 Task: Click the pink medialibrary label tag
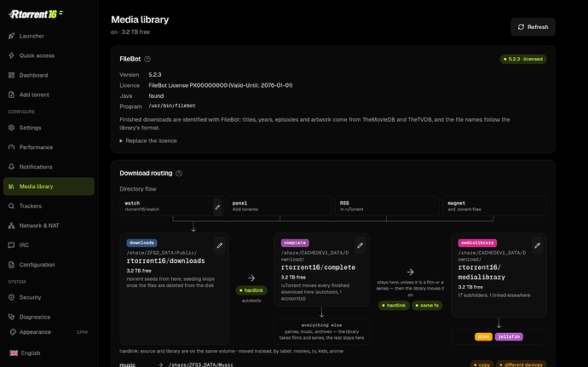477,243
